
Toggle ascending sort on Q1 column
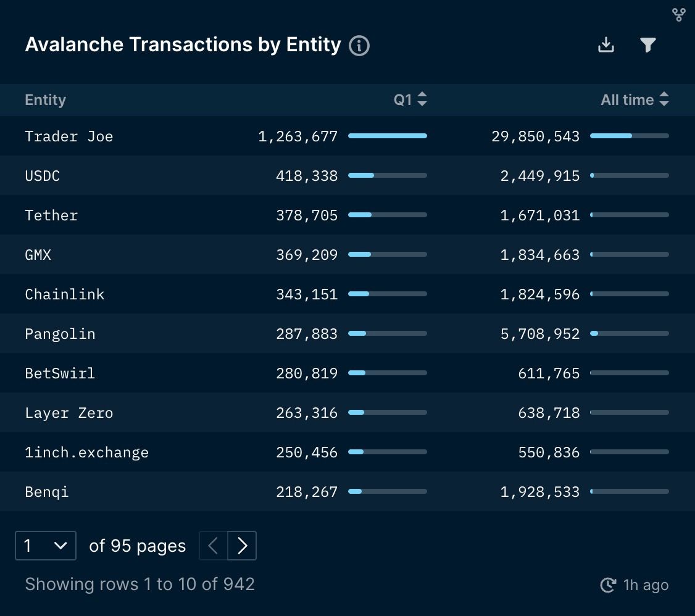tap(422, 96)
